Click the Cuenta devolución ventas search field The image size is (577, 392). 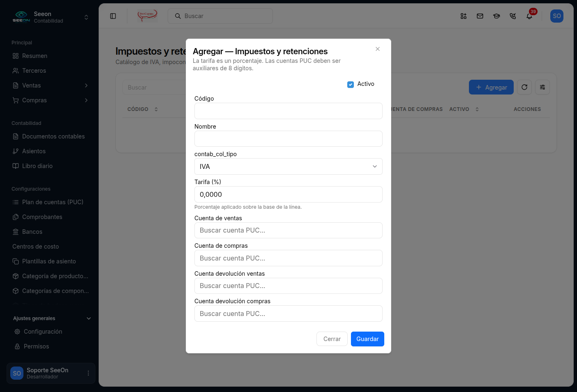(x=288, y=286)
